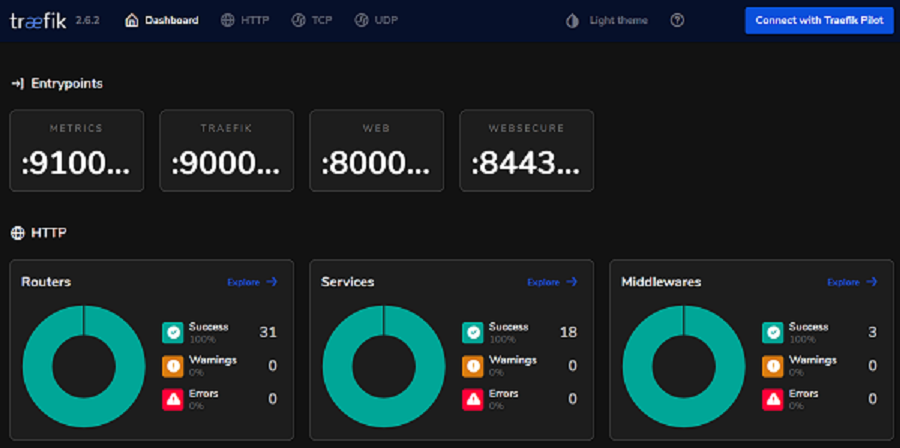Click the Services Explore arrow icon

[x=572, y=282]
